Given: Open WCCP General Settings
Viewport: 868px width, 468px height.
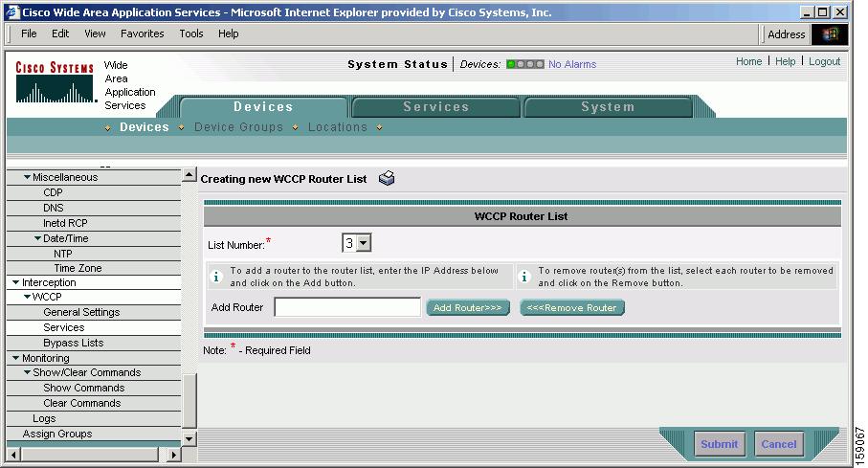Looking at the screenshot, I should [81, 312].
